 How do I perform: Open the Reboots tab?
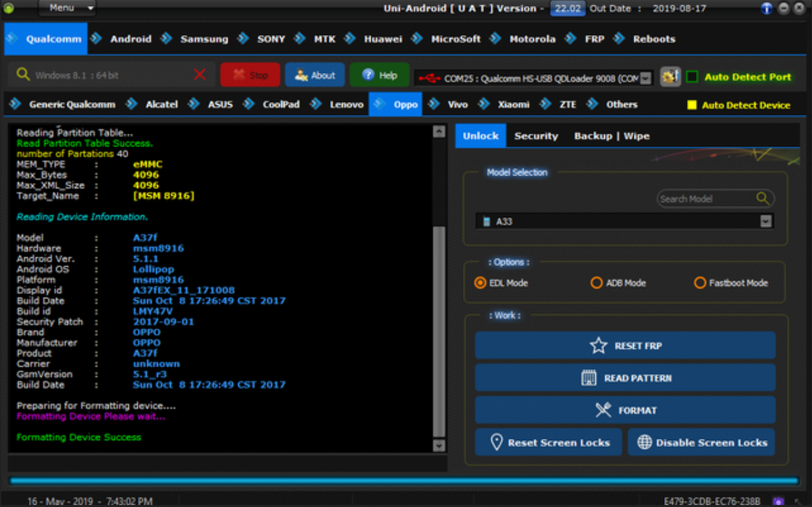click(x=653, y=39)
